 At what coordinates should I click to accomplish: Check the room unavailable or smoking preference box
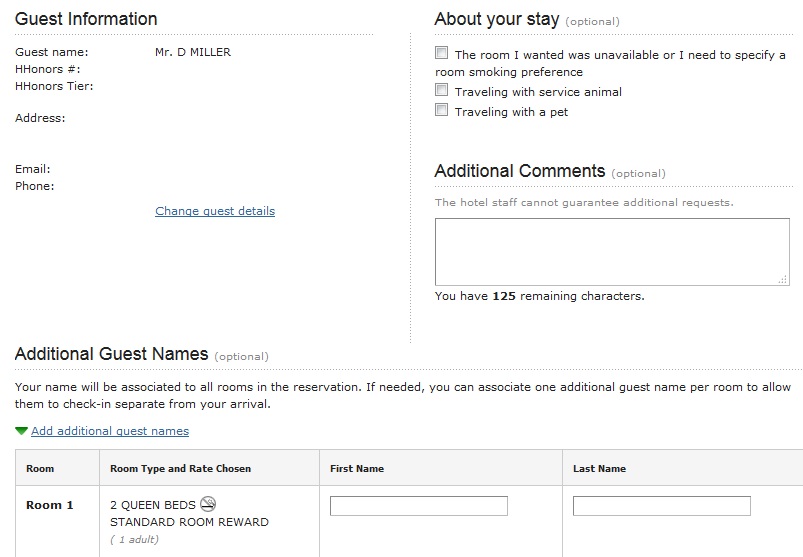pos(441,53)
